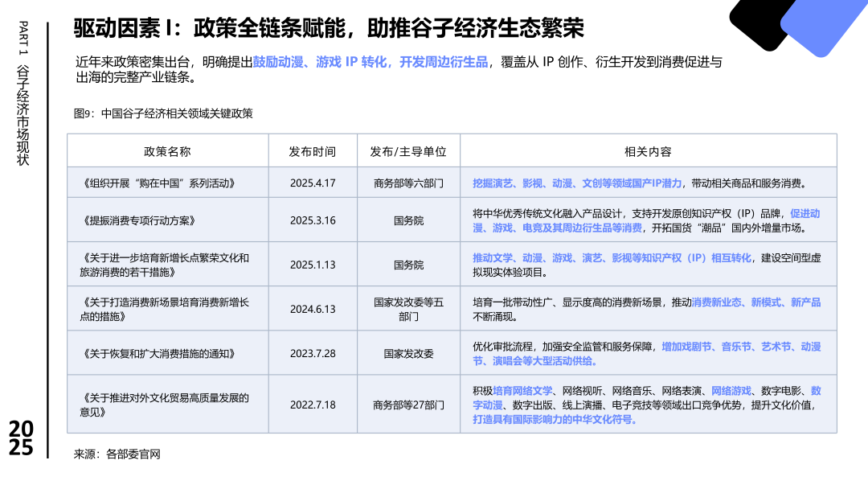This screenshot has height=489, width=868.
Task: Click the slide title starting 驱动因素 I
Action: click(x=329, y=28)
